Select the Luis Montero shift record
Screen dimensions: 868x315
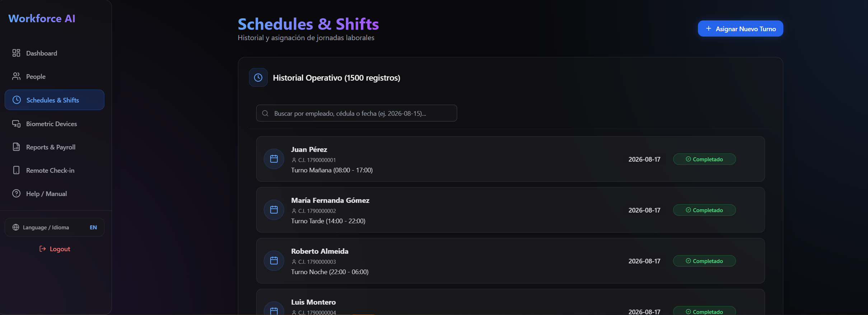[510, 302]
